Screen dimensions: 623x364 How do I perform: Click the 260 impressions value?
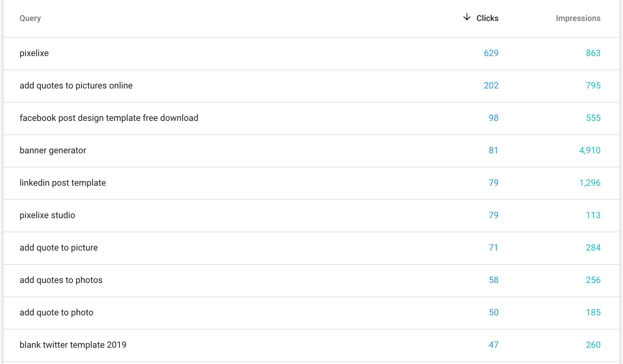593,345
